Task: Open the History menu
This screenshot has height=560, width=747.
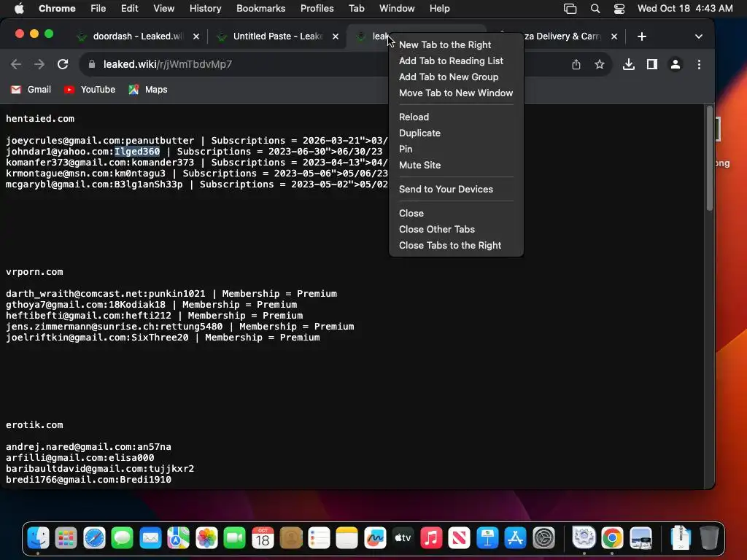Action: [205, 9]
